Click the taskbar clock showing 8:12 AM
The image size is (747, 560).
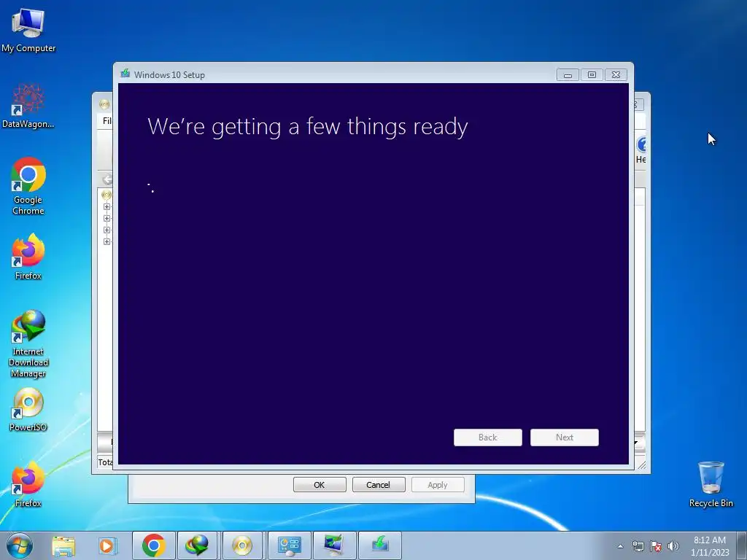coord(710,546)
